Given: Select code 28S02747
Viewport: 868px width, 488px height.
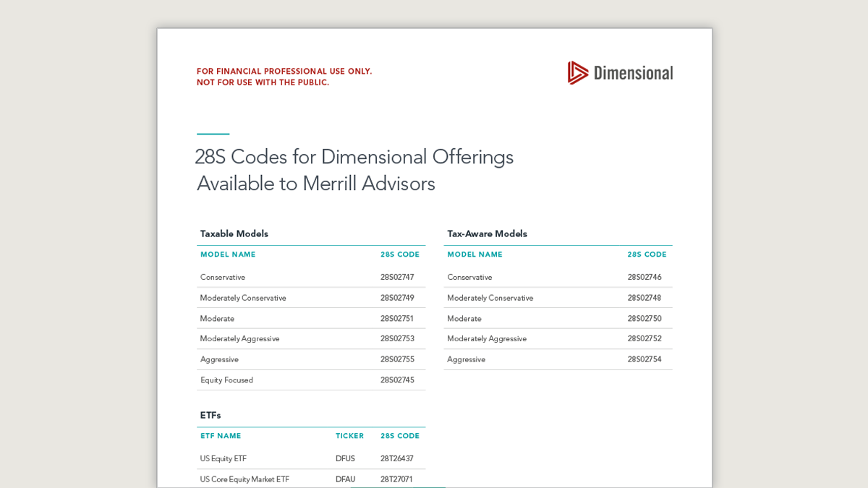Looking at the screenshot, I should pos(397,277).
